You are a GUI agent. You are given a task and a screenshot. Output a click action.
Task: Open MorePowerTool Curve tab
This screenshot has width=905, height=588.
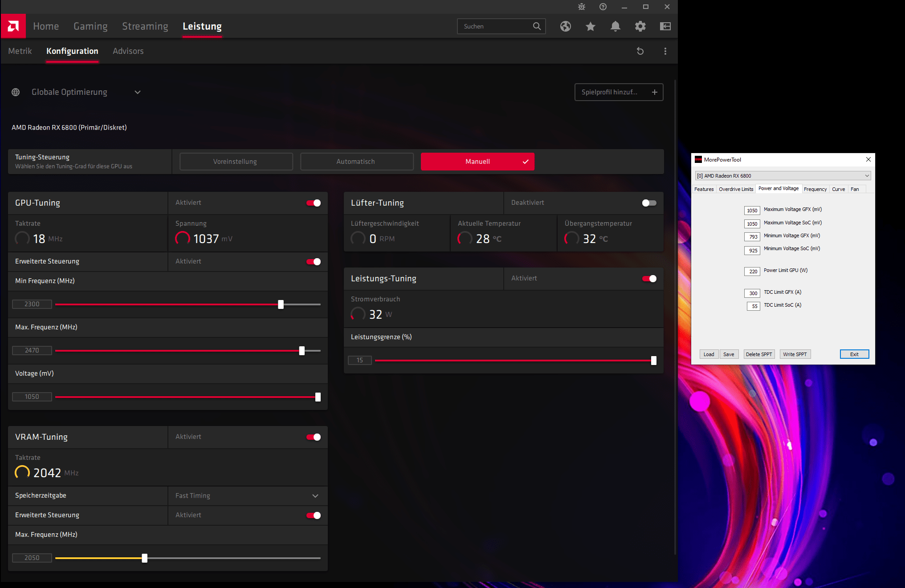click(x=838, y=189)
